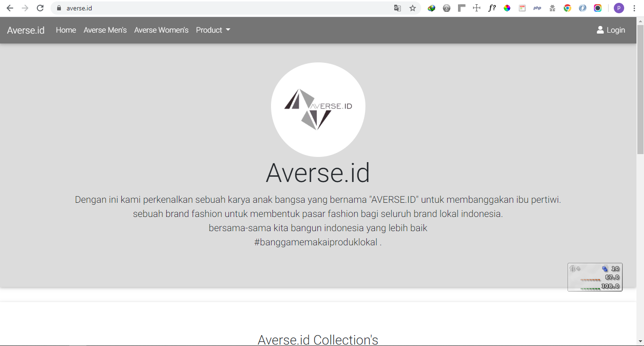
Task: Open the gear-shaped extension icon
Action: [x=447, y=8]
